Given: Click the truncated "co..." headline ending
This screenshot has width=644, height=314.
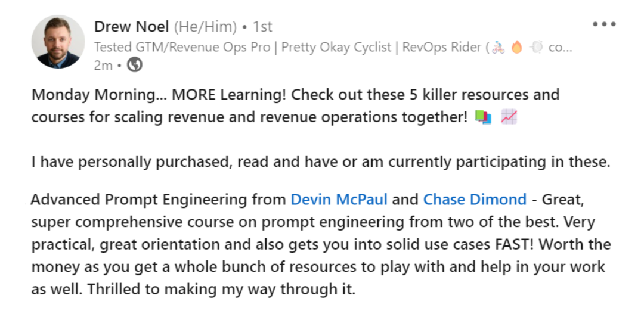Looking at the screenshot, I should [x=559, y=48].
